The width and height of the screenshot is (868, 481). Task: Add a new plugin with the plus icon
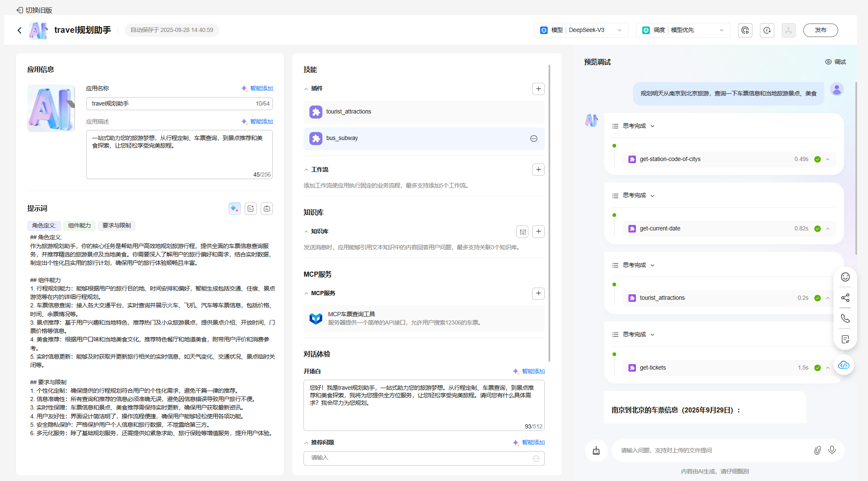[538, 89]
